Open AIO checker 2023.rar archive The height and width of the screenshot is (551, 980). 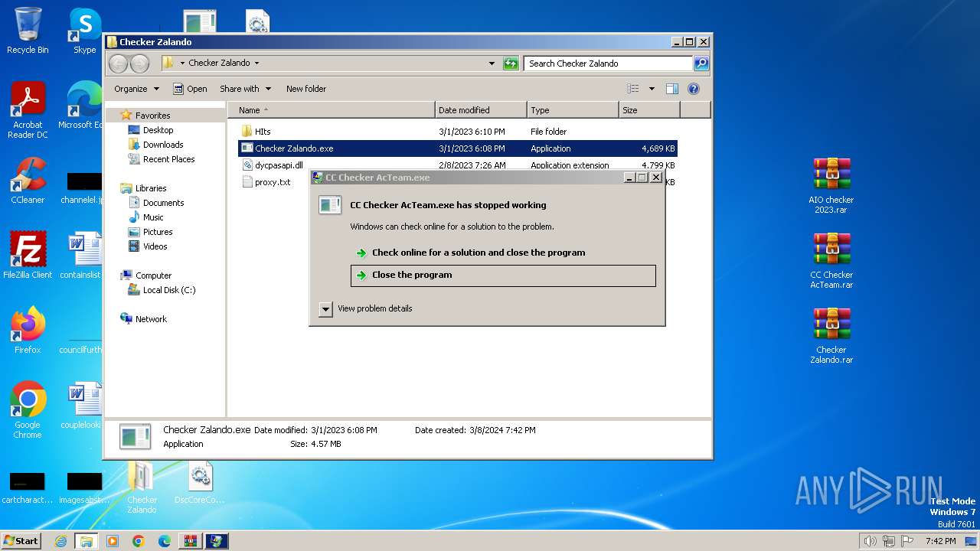click(x=831, y=185)
